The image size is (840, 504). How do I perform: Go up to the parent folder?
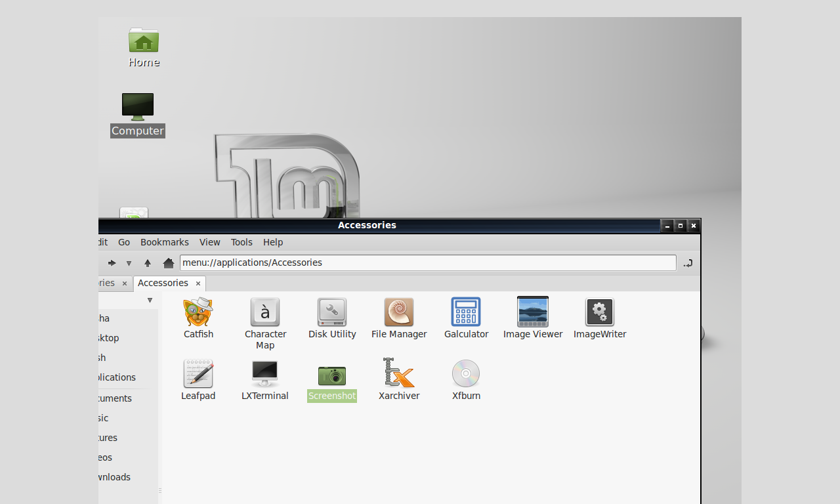[148, 263]
